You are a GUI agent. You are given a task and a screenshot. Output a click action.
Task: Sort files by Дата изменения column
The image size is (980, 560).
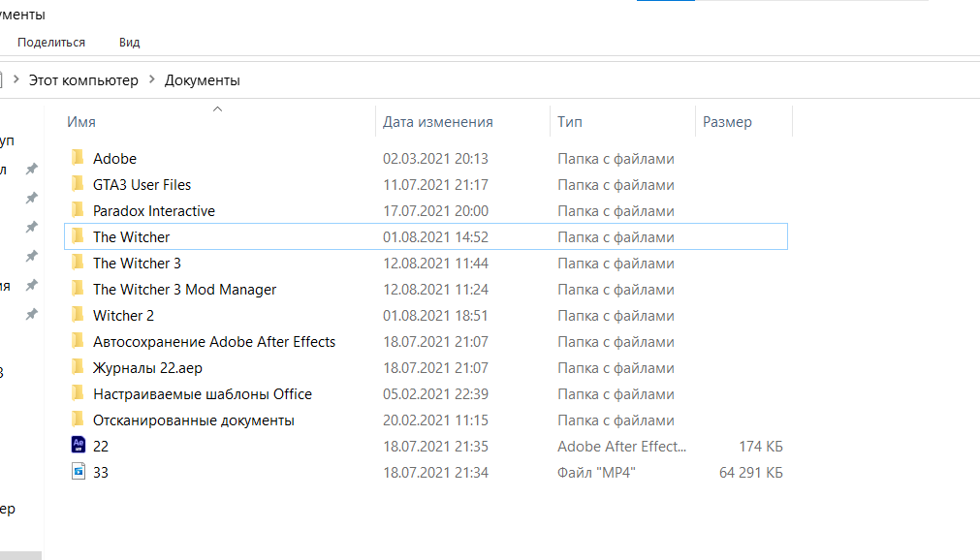coord(437,122)
